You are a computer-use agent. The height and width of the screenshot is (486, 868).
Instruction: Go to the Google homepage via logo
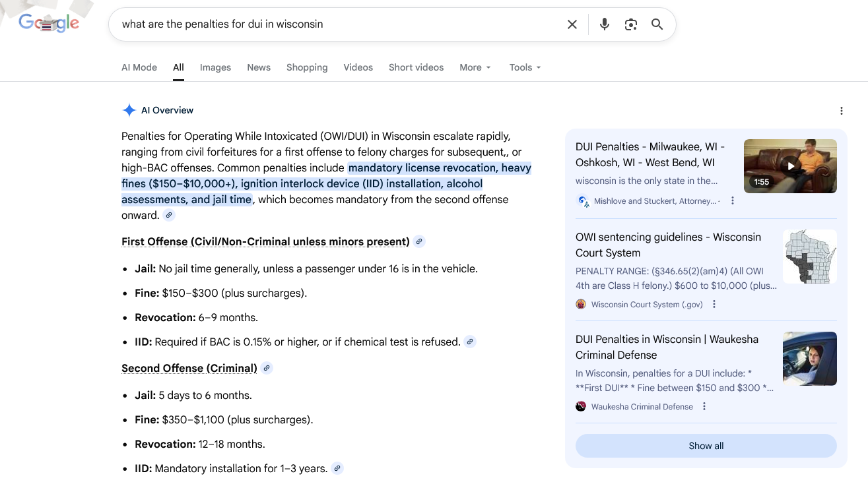coord(49,24)
